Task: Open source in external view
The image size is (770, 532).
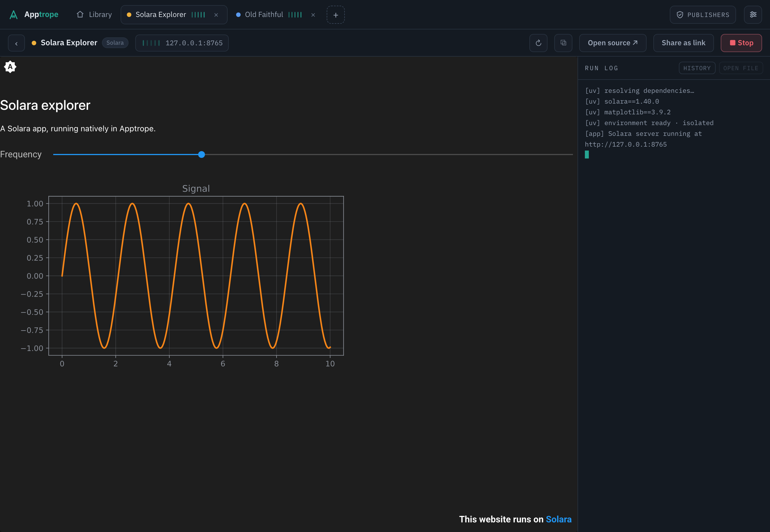Action: point(613,43)
